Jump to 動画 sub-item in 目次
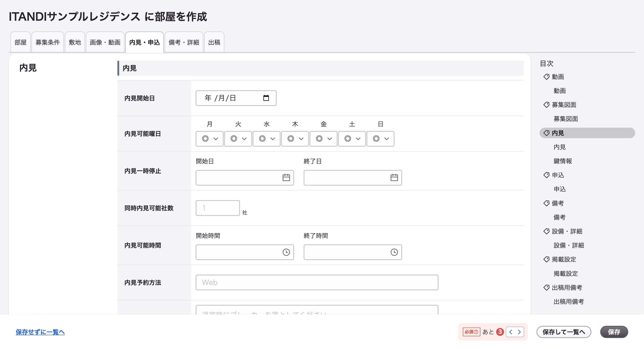Screen dimensions: 644x349 point(559,91)
